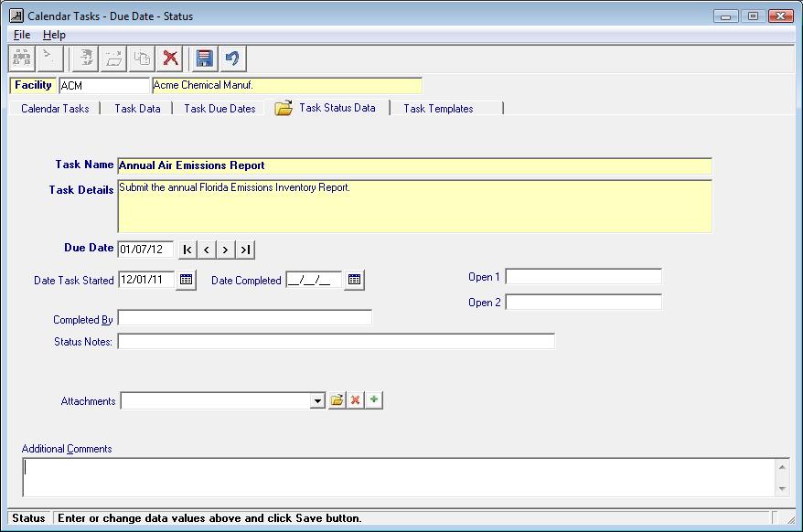Minimize the Calendar Tasks window
Viewport: 803px width, 532px height.
click(725, 16)
